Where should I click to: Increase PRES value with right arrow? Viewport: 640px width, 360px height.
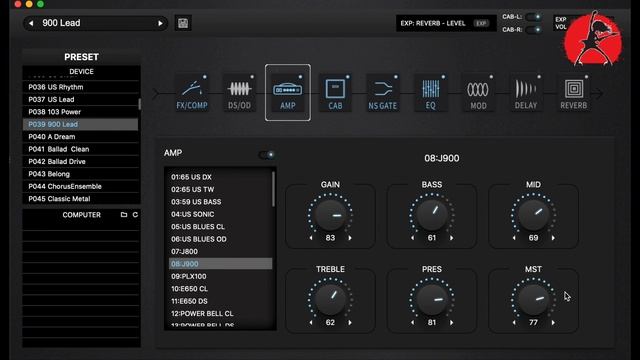[451, 322]
